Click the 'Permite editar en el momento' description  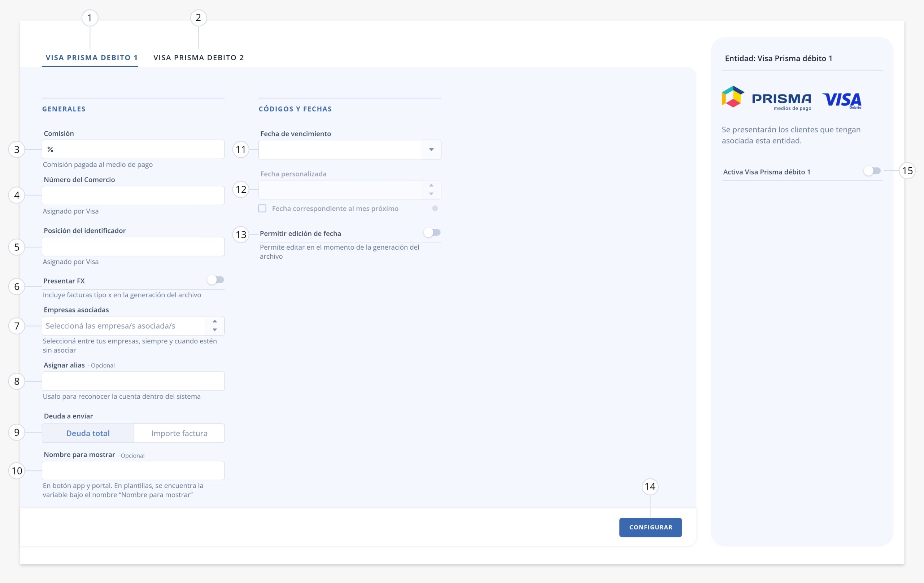tap(340, 251)
